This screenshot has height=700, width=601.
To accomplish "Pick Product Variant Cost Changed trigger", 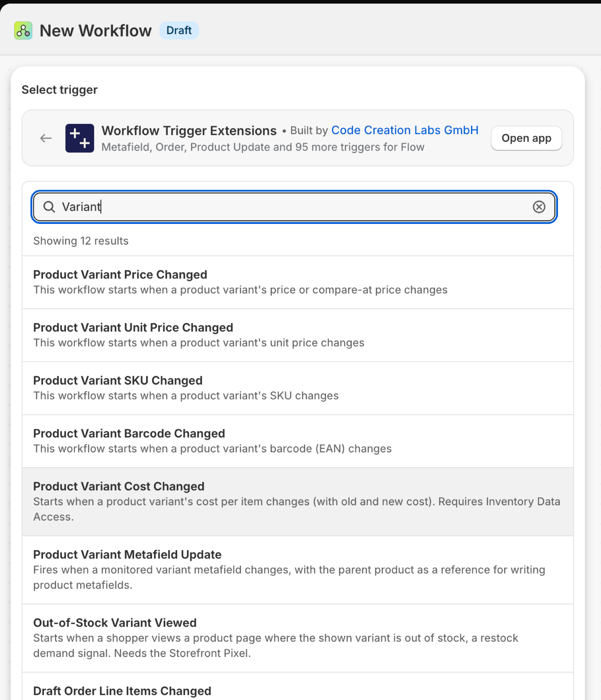I will point(297,501).
